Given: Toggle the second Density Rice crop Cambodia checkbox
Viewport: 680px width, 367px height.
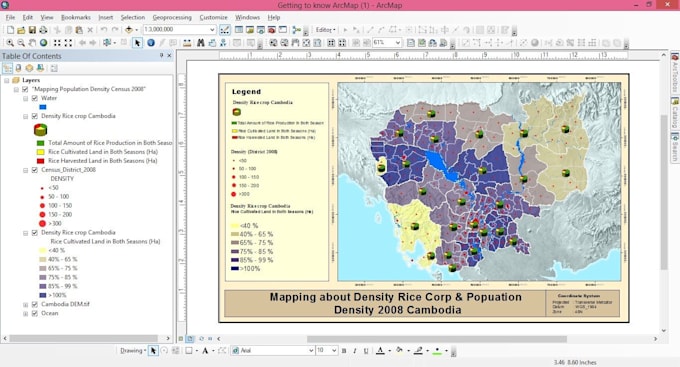Looking at the screenshot, I should [35, 233].
